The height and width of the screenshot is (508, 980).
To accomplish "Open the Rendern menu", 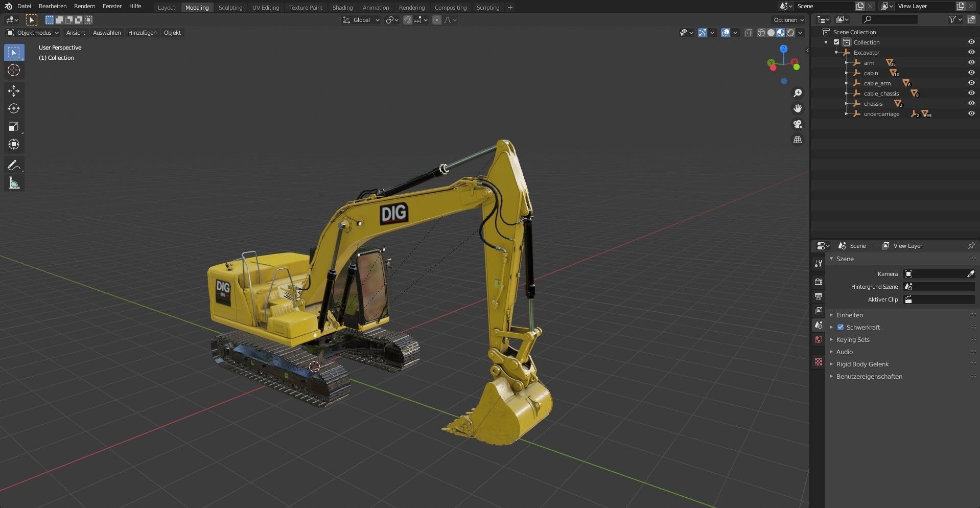I will tap(84, 6).
